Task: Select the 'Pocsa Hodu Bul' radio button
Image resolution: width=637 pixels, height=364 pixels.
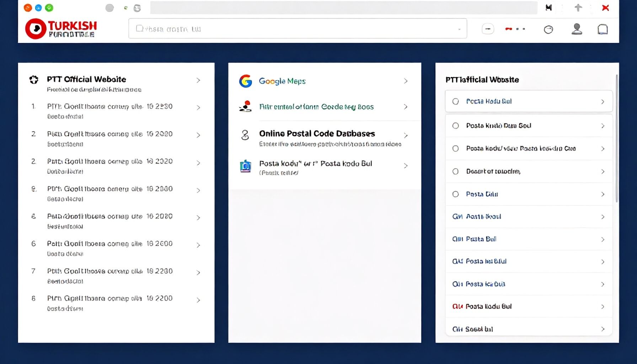Action: [x=455, y=101]
